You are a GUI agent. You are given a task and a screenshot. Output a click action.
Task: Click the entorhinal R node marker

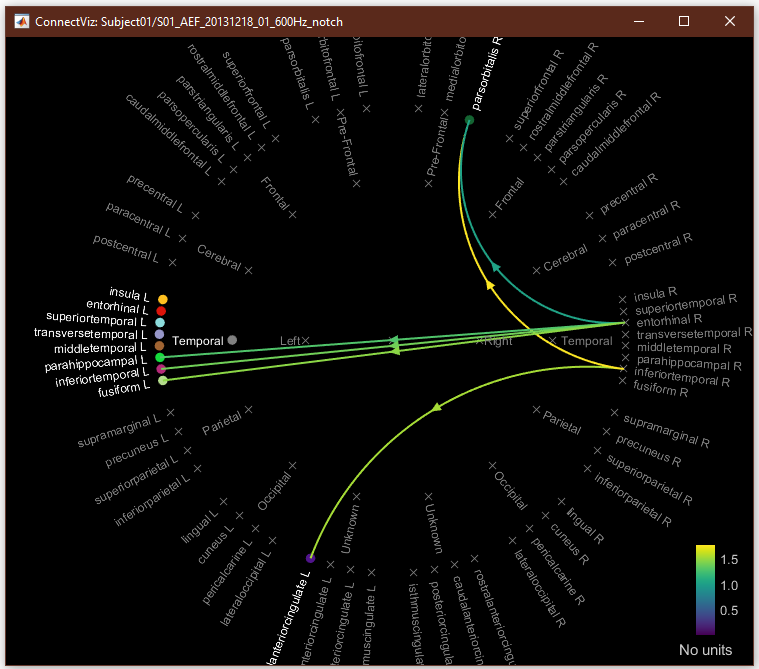[x=624, y=322]
